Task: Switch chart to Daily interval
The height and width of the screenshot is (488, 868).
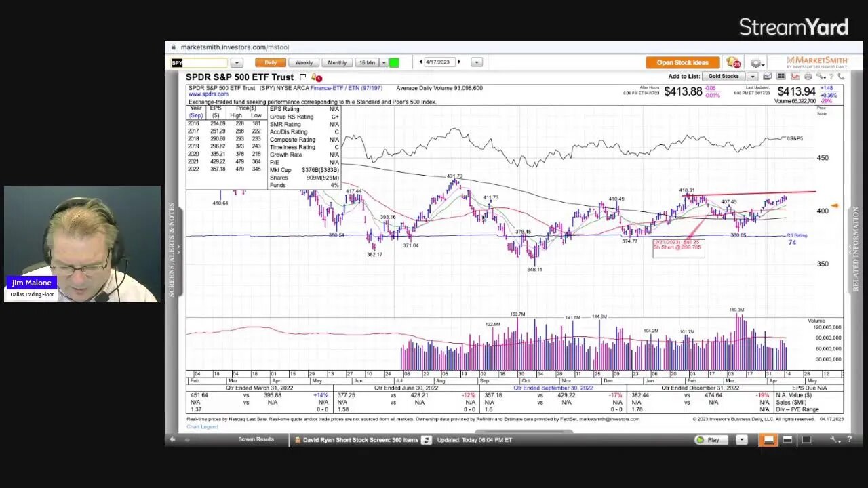Action: (x=271, y=62)
